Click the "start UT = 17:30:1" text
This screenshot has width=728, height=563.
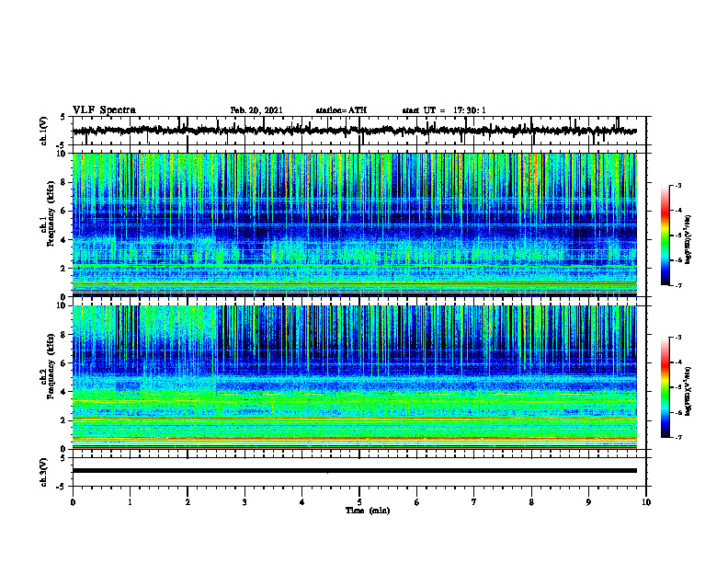(x=444, y=110)
